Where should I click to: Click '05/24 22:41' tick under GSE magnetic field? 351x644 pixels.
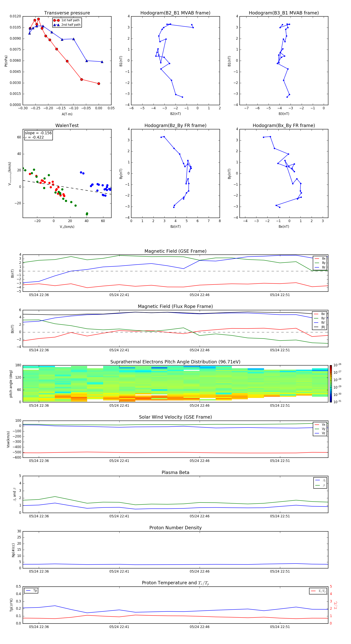(x=119, y=295)
